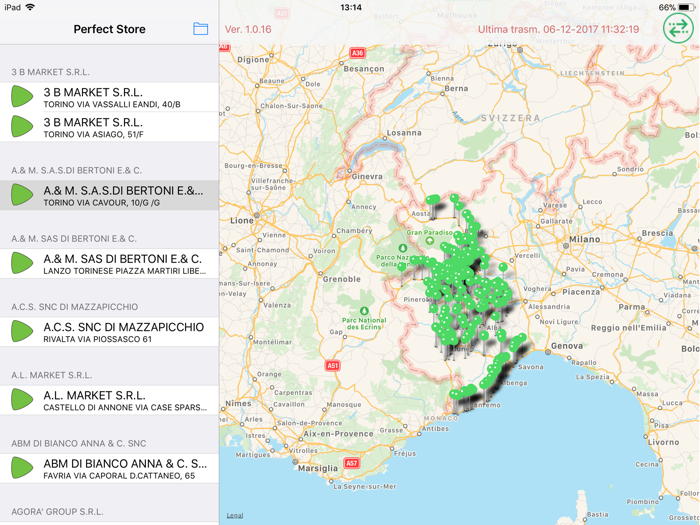700x525 pixels.
Task: Click the Marsiglia city label on map
Action: [318, 468]
